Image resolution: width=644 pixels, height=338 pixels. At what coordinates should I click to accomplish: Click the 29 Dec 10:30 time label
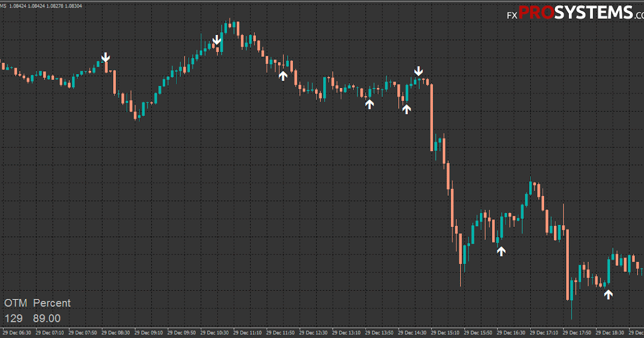(x=215, y=333)
